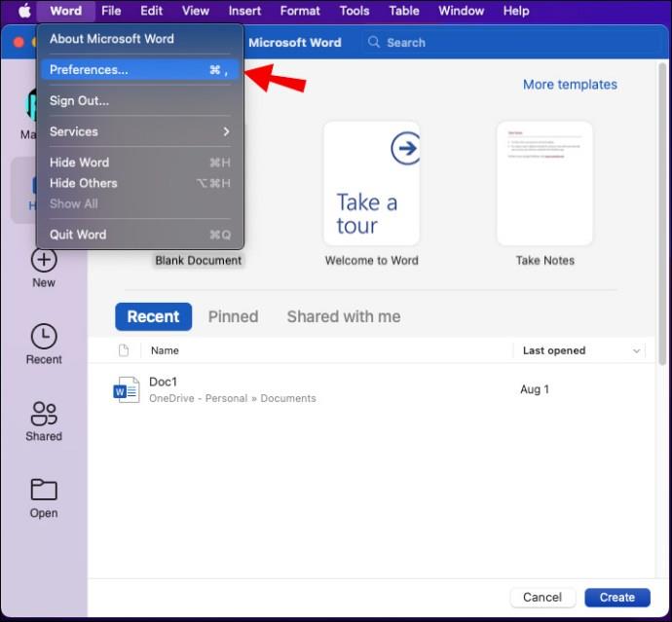The width and height of the screenshot is (672, 622).
Task: Click the vertical scrollbar
Action: 662,214
